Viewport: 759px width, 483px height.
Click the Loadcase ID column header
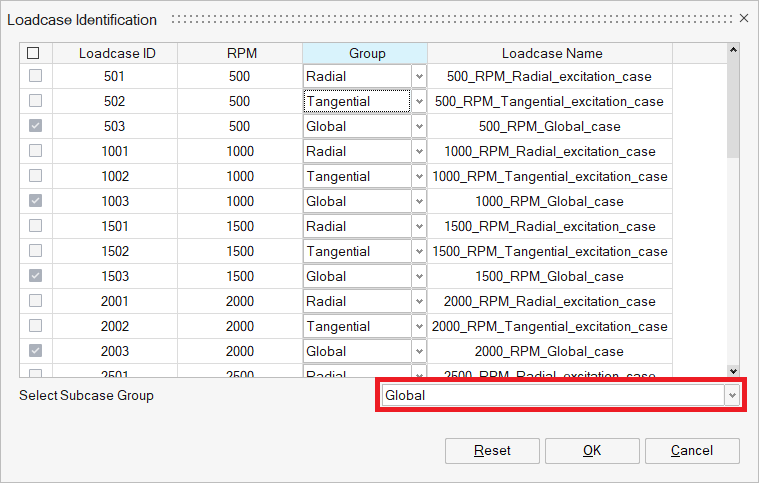point(114,53)
